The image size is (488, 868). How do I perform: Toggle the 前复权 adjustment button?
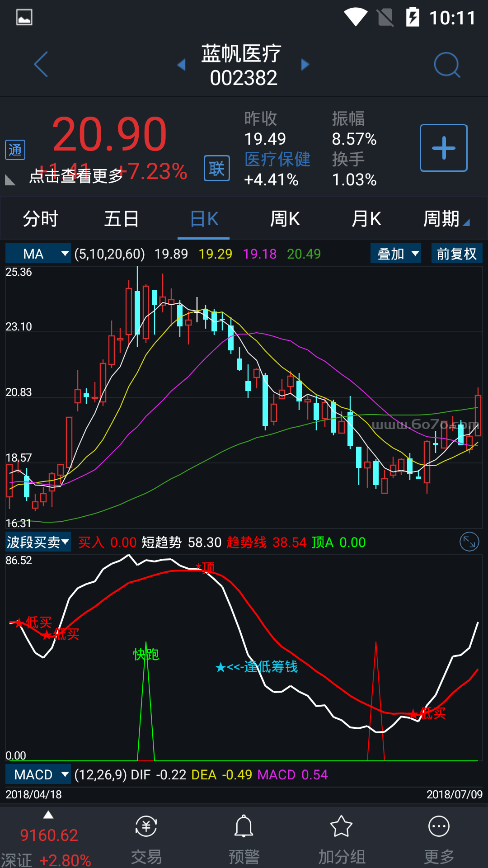coord(457,254)
